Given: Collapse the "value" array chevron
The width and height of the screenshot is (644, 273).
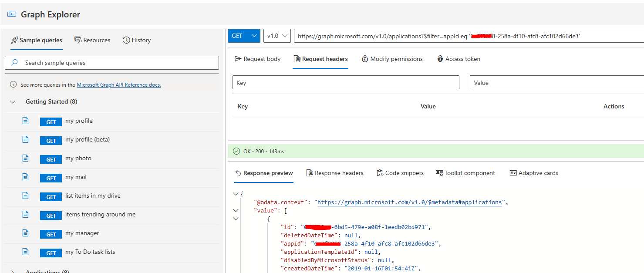Looking at the screenshot, I should [x=236, y=211].
